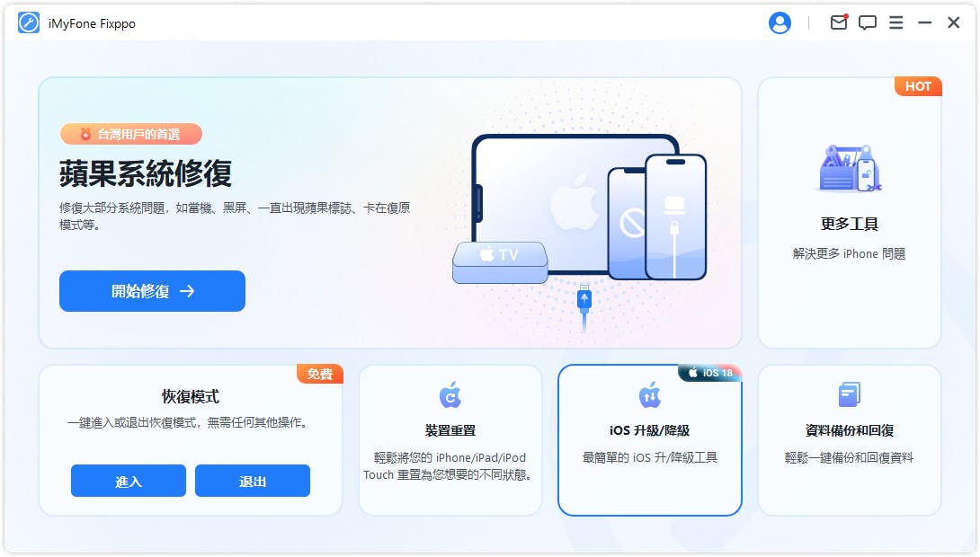
Task: Click the 裝置重置 apple reset icon
Action: pyautogui.click(x=450, y=394)
